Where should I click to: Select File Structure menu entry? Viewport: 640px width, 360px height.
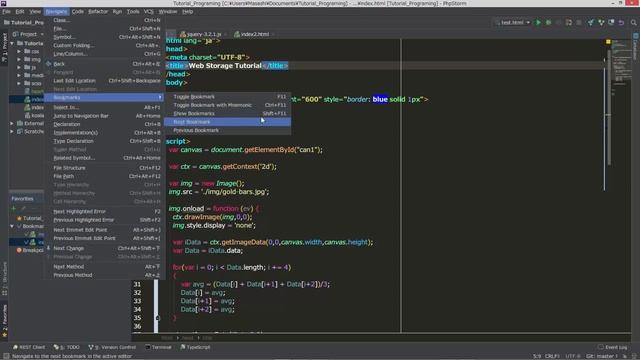pos(104,168)
